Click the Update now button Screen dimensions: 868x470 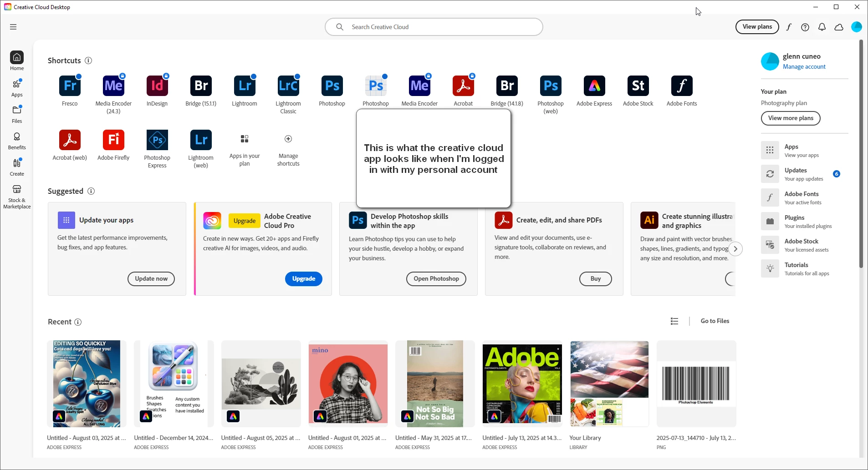[151, 279]
